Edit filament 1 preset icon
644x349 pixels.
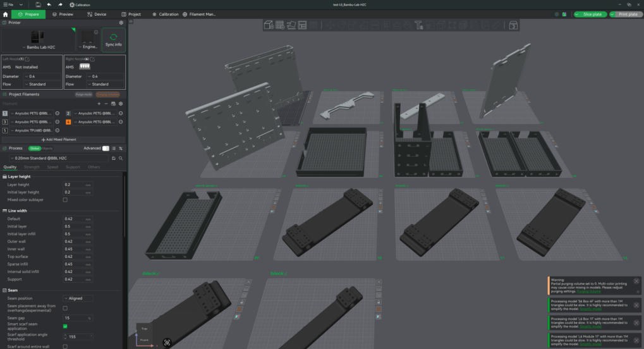pyautogui.click(x=58, y=113)
